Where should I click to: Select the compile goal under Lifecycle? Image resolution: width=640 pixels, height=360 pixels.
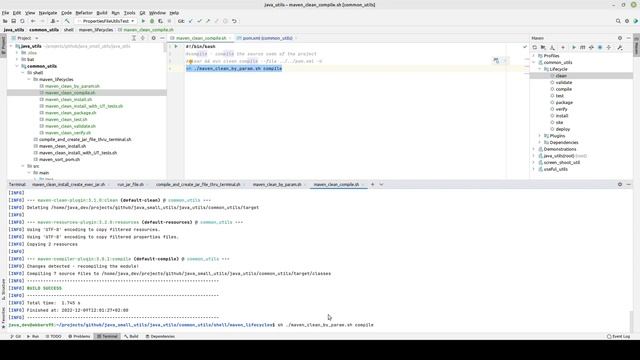pos(564,89)
